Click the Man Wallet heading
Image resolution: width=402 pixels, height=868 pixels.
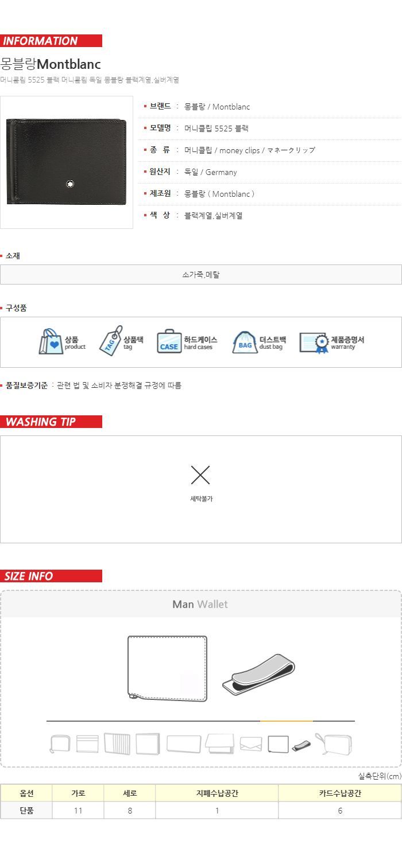pyautogui.click(x=200, y=604)
